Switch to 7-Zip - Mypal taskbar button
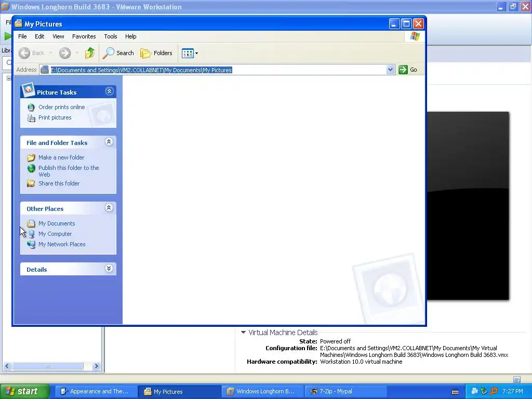The height and width of the screenshot is (399, 532). [347, 392]
